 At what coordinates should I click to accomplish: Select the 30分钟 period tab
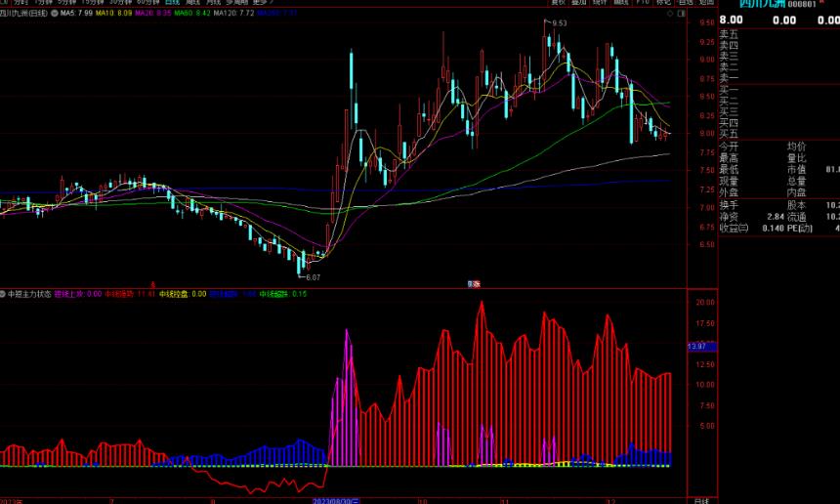coord(120,2)
